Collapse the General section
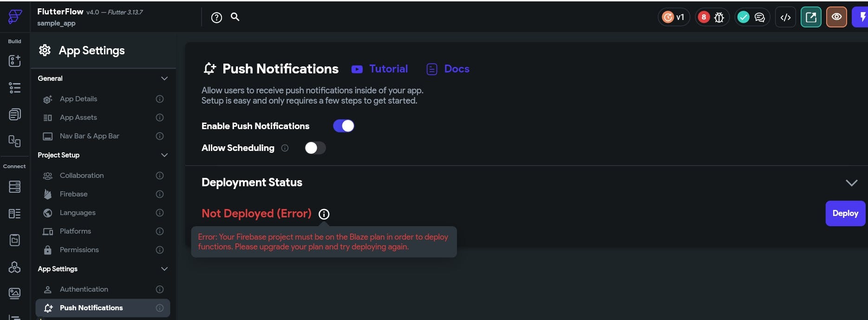The height and width of the screenshot is (320, 868). pos(164,78)
